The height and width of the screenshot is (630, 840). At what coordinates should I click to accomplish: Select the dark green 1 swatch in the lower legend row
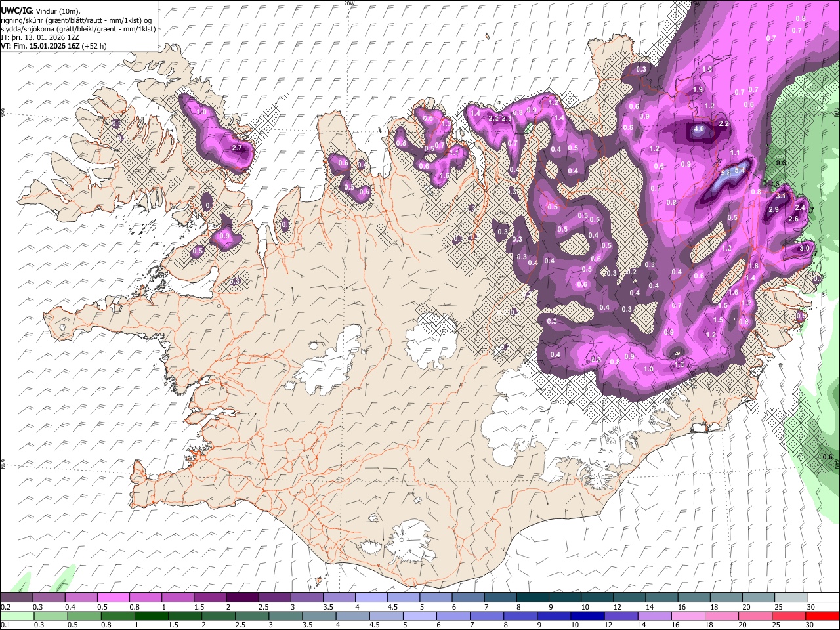(151, 616)
